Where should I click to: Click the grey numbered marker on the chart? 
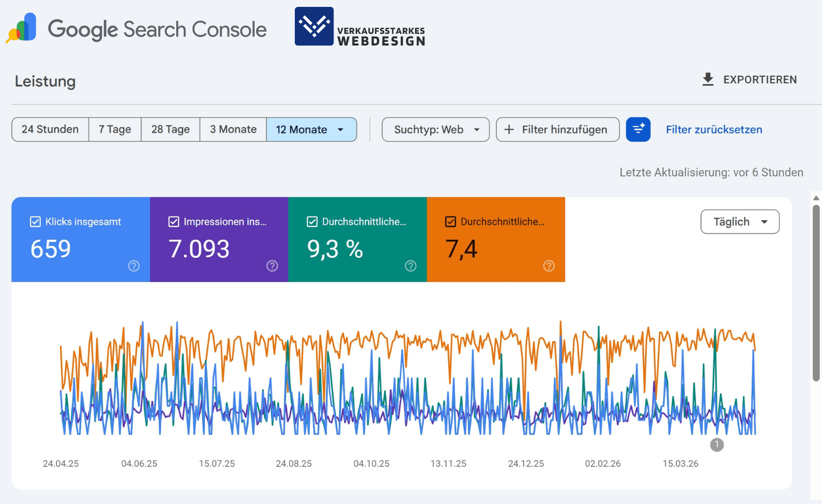click(717, 445)
